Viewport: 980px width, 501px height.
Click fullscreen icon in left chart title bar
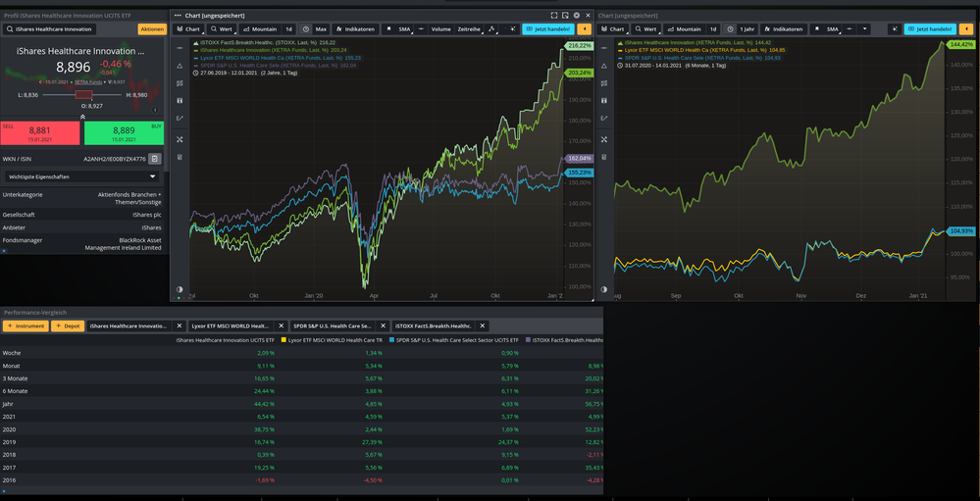(553, 15)
